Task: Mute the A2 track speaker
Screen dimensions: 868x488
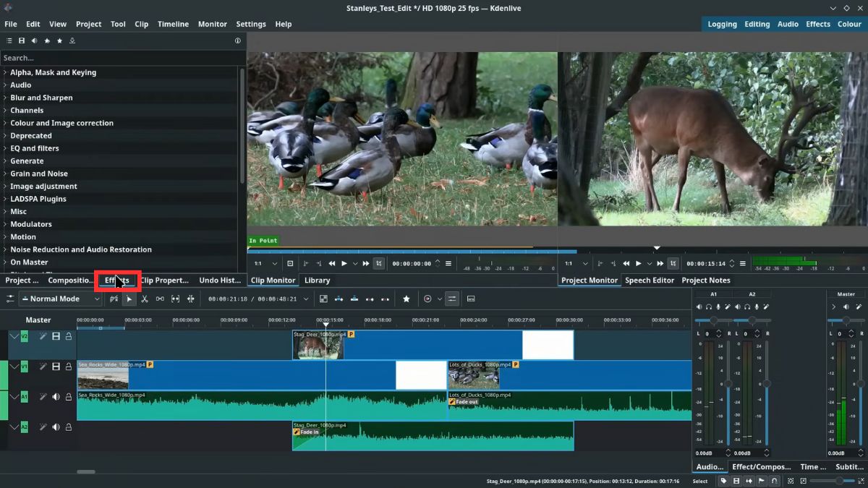Action: click(56, 427)
